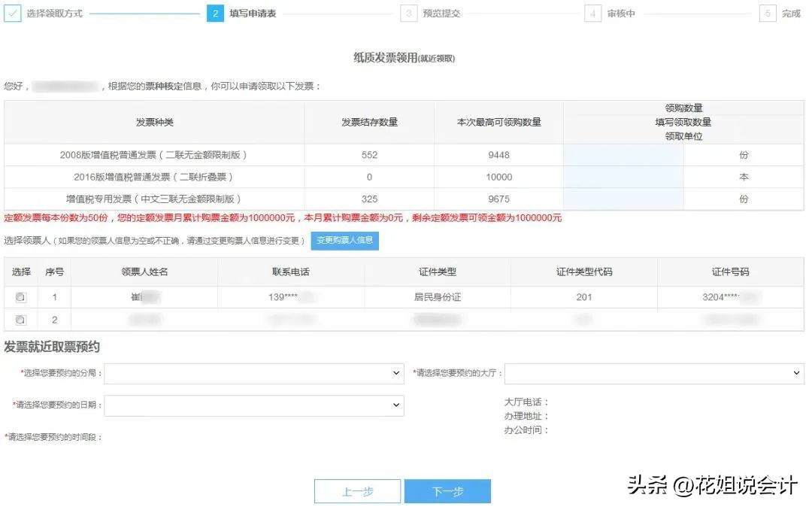This screenshot has height=510, width=812.
Task: Click the 下一步 button
Action: [x=447, y=490]
